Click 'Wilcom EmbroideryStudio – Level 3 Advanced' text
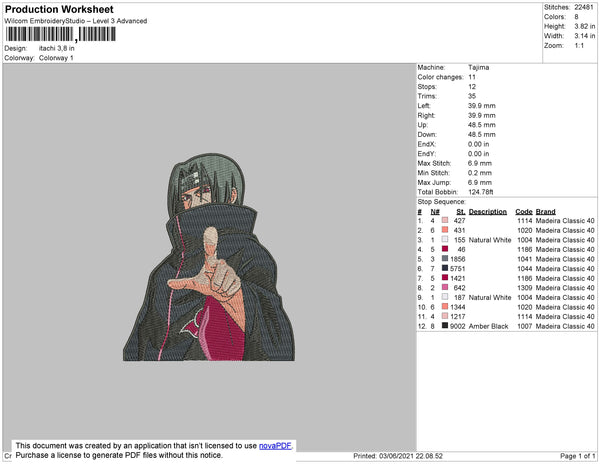The image size is (600, 464). pos(76,21)
